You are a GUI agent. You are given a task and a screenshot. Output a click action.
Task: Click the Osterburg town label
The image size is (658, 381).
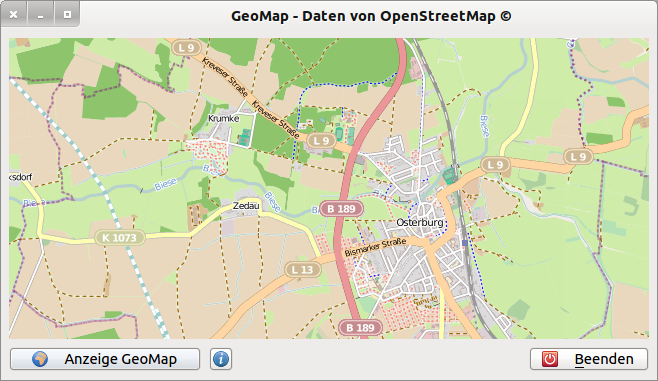click(x=420, y=222)
